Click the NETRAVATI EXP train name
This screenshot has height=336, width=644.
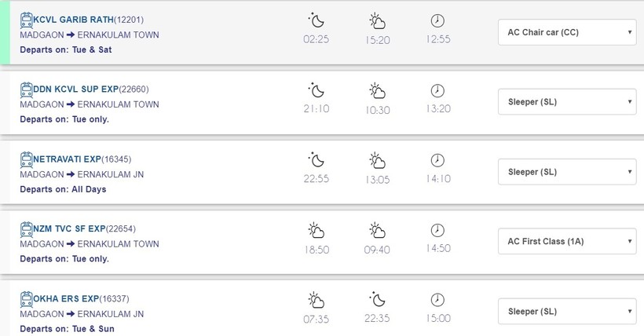(x=66, y=159)
